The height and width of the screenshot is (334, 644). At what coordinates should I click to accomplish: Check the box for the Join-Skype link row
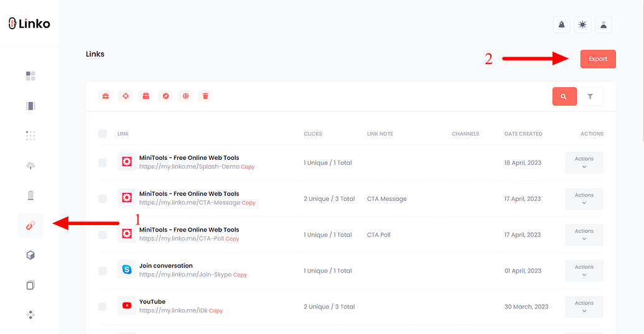click(x=103, y=271)
